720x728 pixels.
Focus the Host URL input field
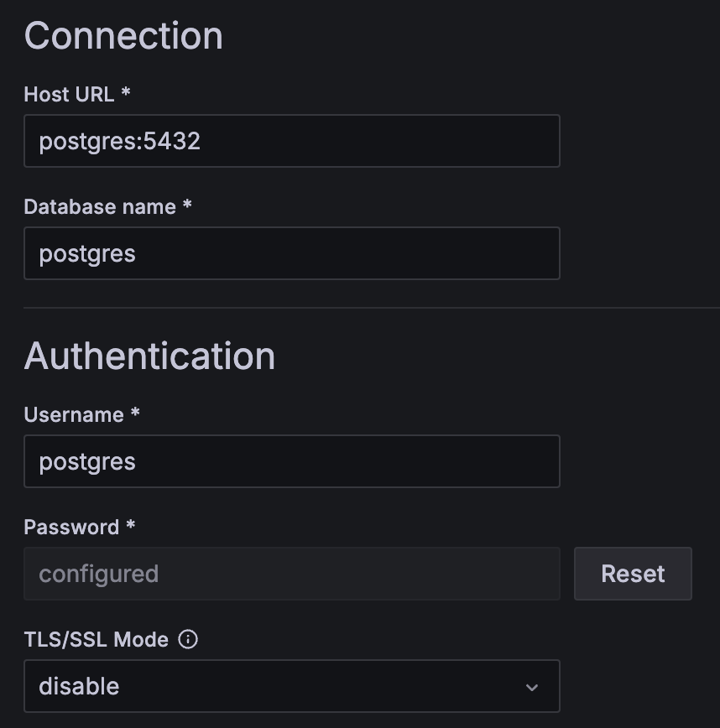coord(291,141)
